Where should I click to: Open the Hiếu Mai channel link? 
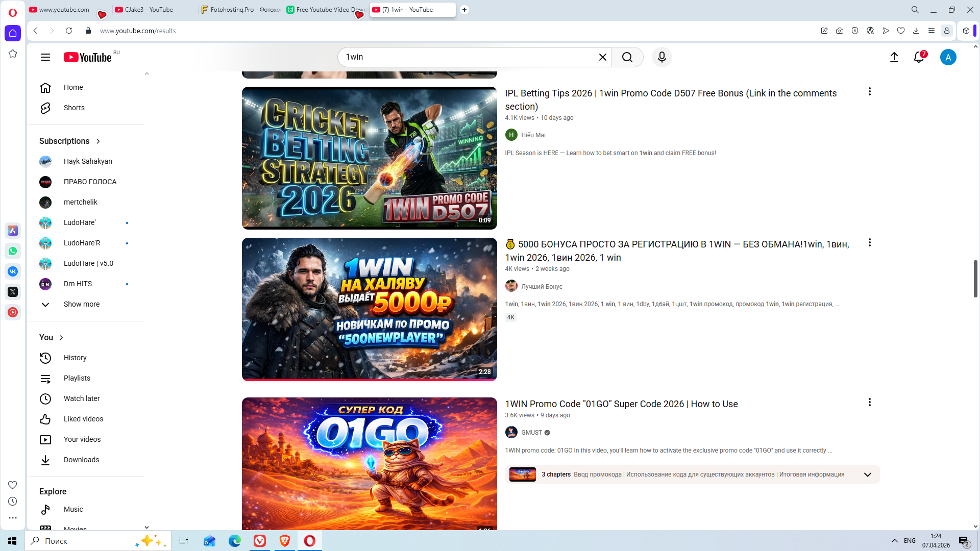pyautogui.click(x=533, y=135)
